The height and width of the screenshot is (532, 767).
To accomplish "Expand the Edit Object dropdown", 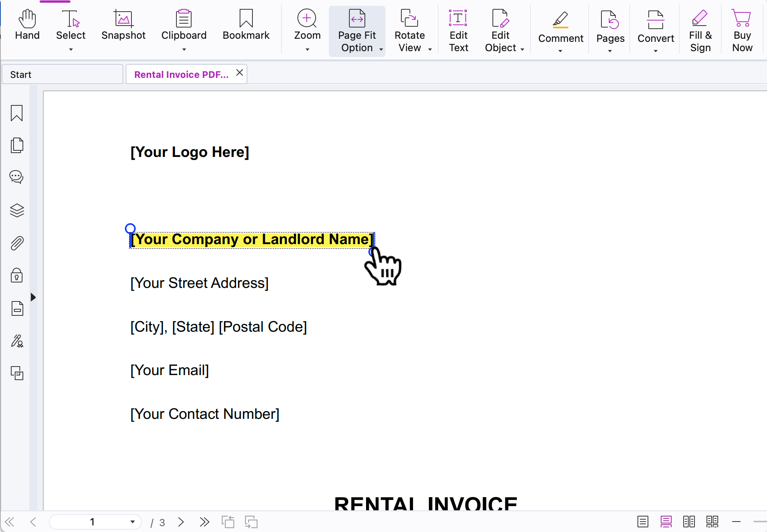I will click(x=522, y=50).
